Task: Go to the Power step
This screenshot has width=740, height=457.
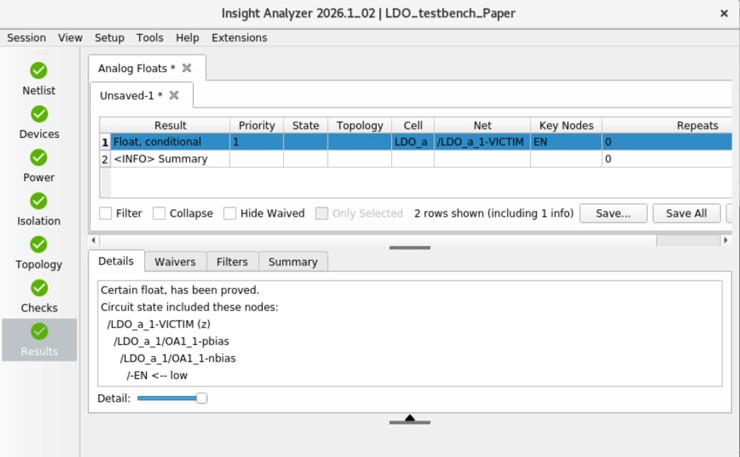Action: [x=39, y=166]
